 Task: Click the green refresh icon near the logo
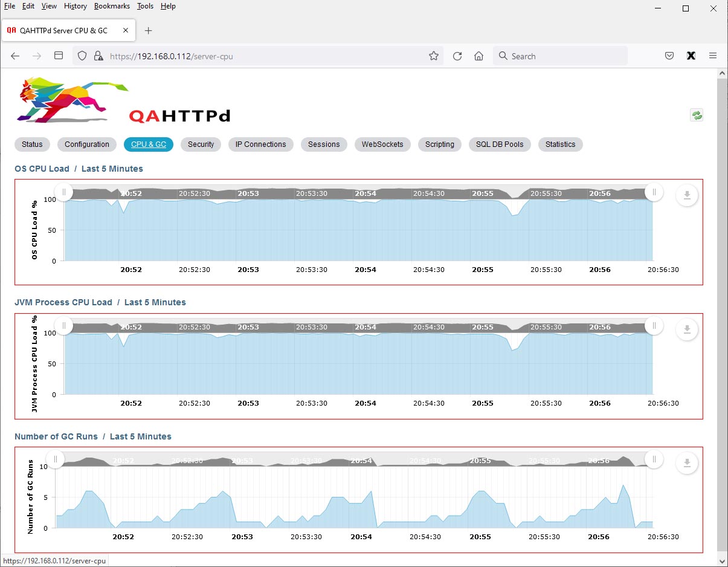697,115
